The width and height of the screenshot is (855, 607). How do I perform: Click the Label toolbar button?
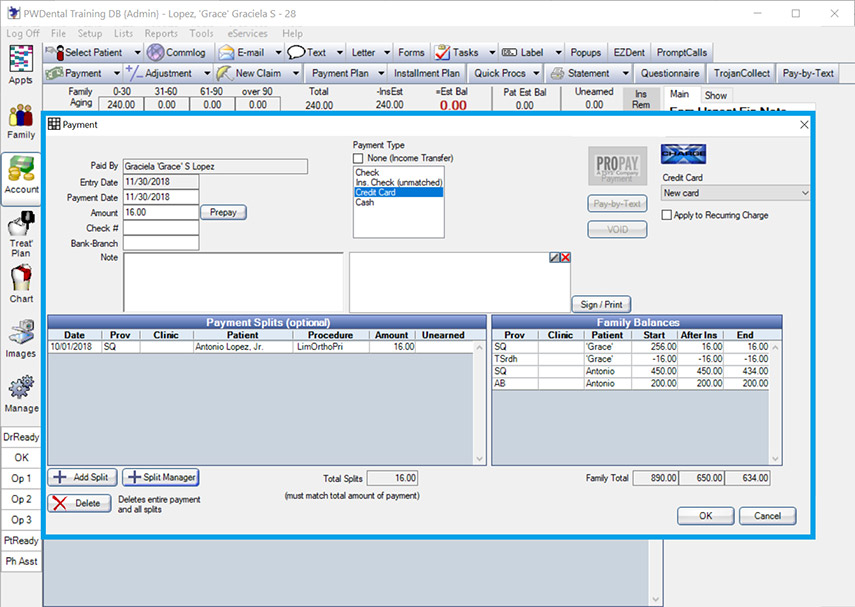[522, 52]
